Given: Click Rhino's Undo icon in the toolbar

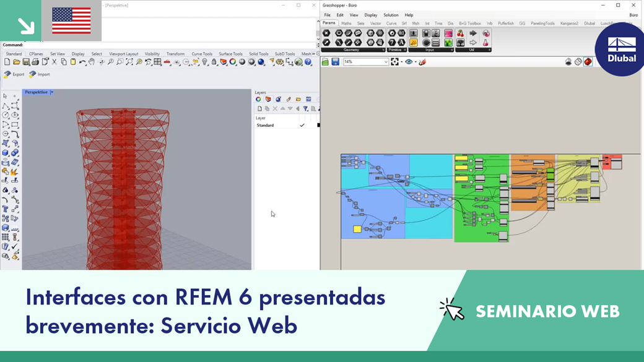Looking at the screenshot, I should (82, 62).
